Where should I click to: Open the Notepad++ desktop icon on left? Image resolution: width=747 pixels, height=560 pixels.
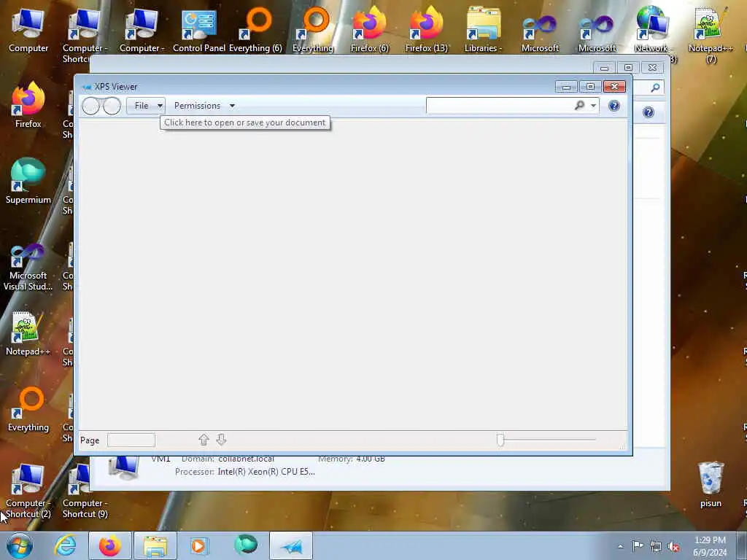coord(28,333)
